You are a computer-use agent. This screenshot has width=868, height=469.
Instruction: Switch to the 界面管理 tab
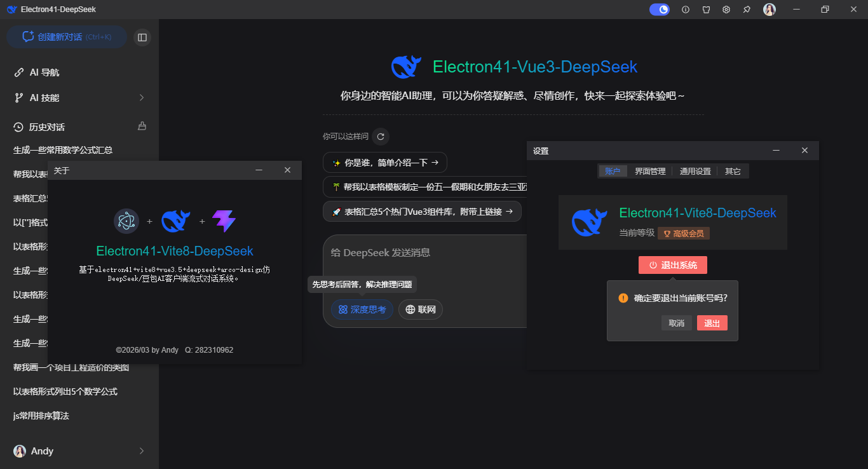pos(650,170)
